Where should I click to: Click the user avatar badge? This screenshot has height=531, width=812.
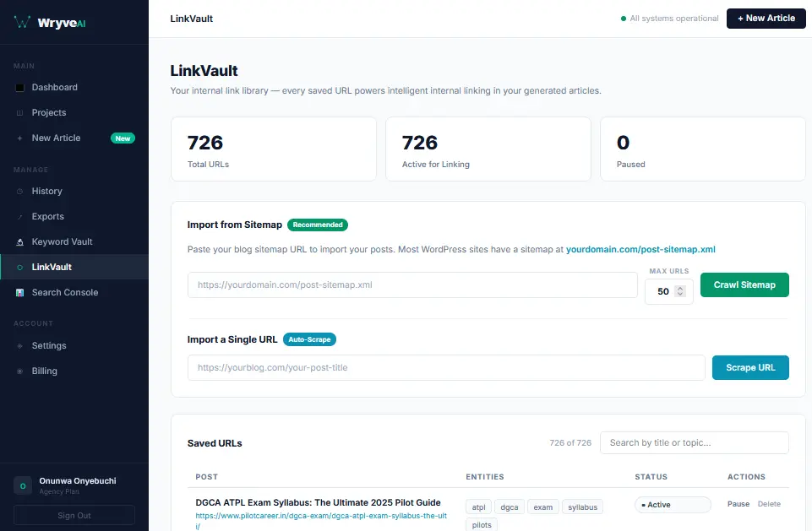[23, 485]
